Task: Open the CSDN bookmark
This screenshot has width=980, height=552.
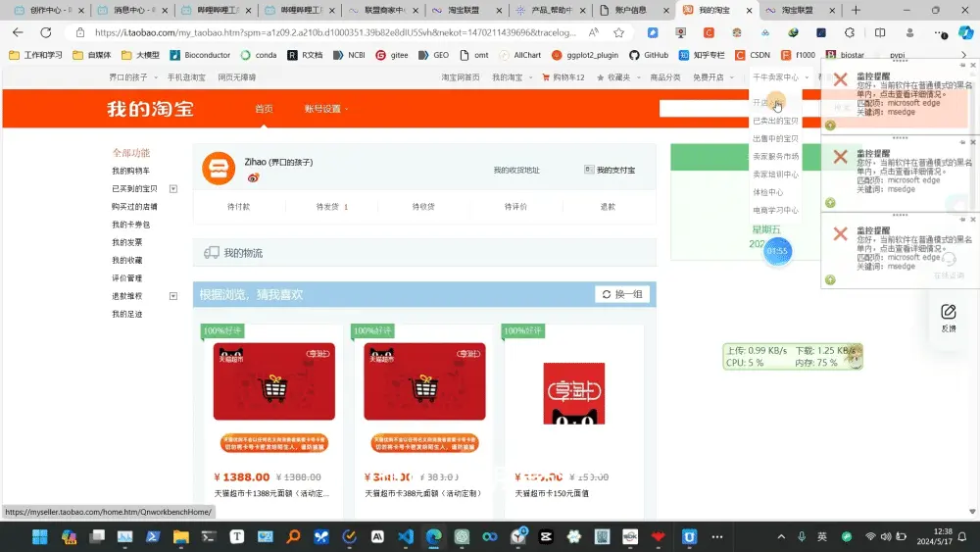Action: click(x=753, y=55)
